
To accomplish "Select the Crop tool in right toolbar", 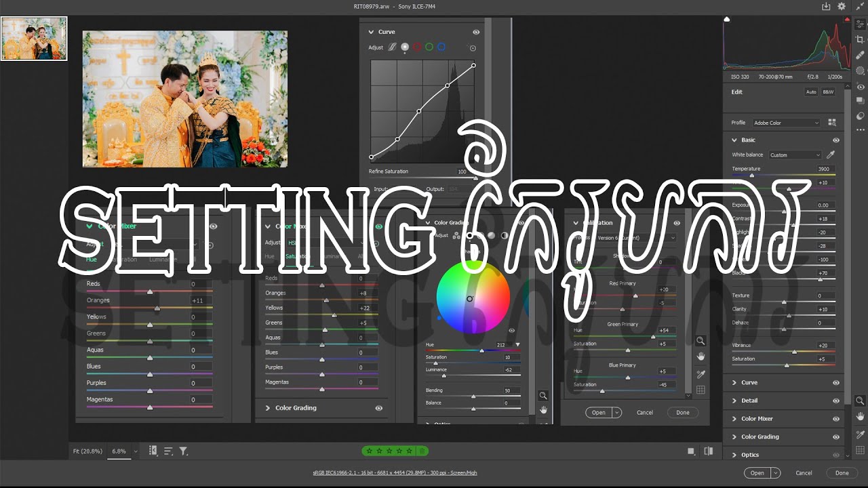I will click(860, 39).
